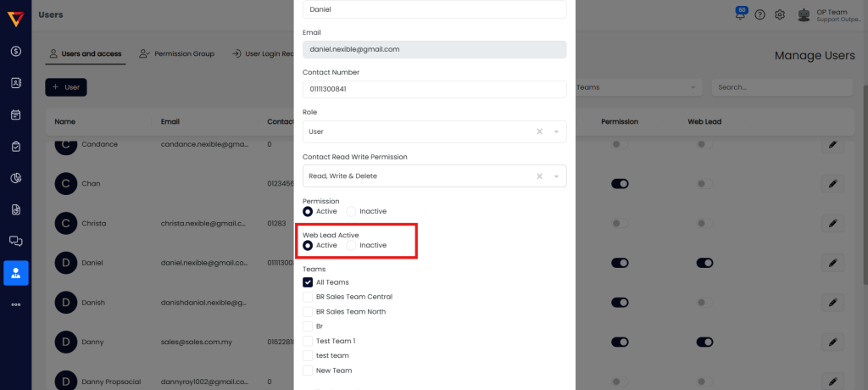This screenshot has width=868, height=390.
Task: Expand Contact Read Write Permission dropdown
Action: 556,176
